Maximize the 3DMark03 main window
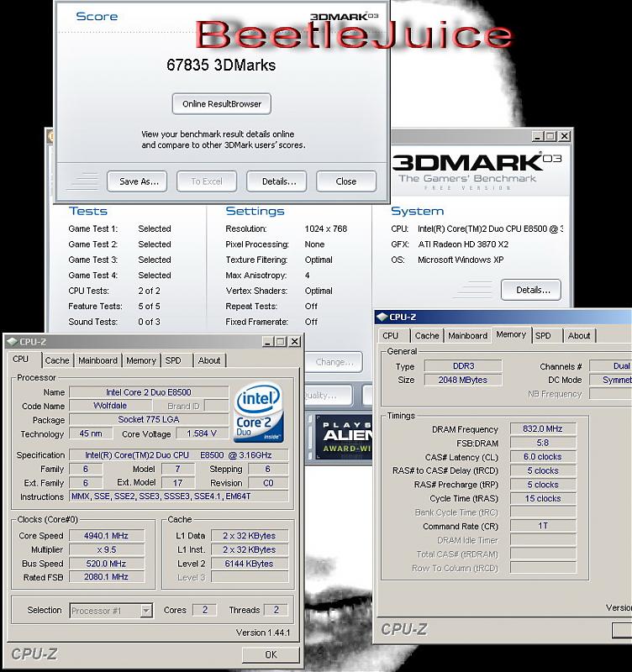Screen dimensions: 632x672 pyautogui.click(x=550, y=136)
